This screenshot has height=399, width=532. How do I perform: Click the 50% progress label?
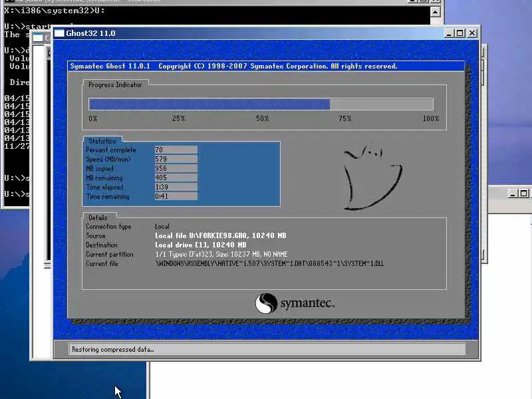[262, 118]
